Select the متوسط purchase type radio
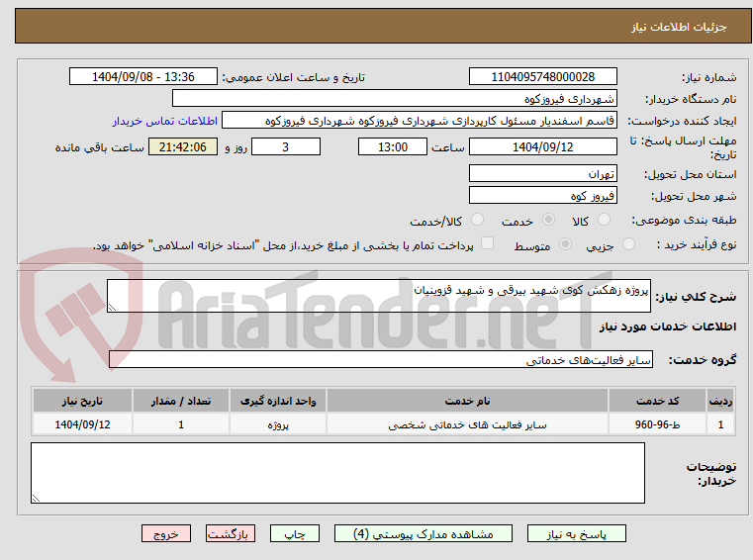The width and height of the screenshot is (753, 560). tap(566, 244)
